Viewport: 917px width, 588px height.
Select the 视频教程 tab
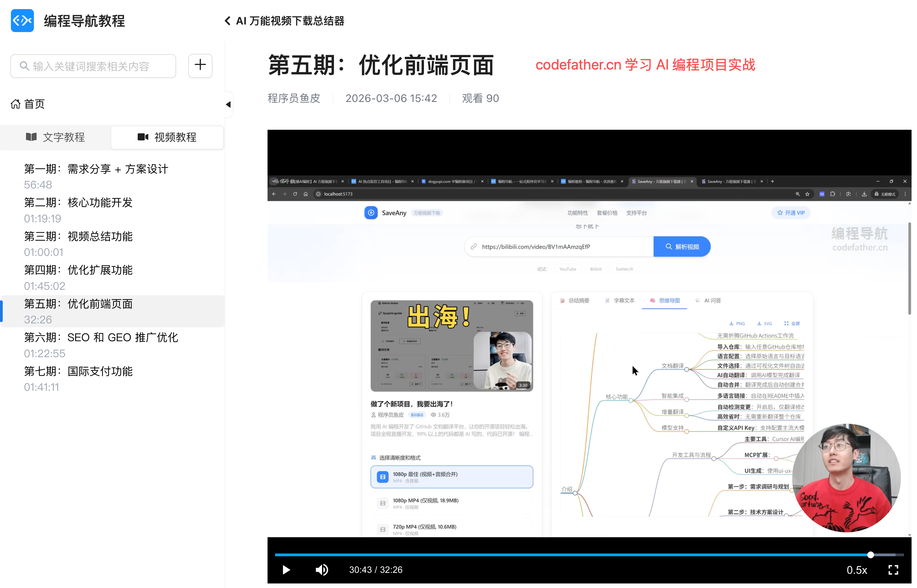(x=167, y=137)
